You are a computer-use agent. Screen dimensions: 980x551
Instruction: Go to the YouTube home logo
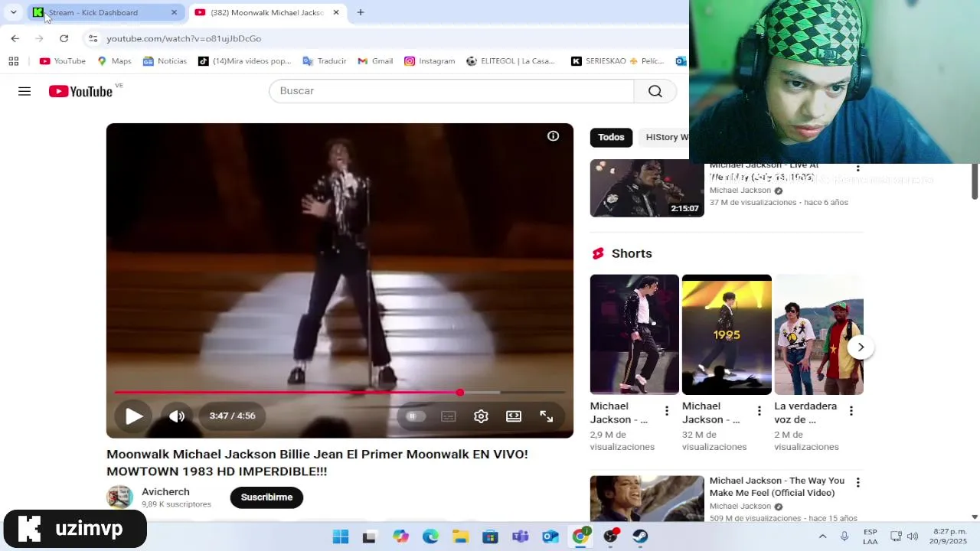(x=80, y=91)
